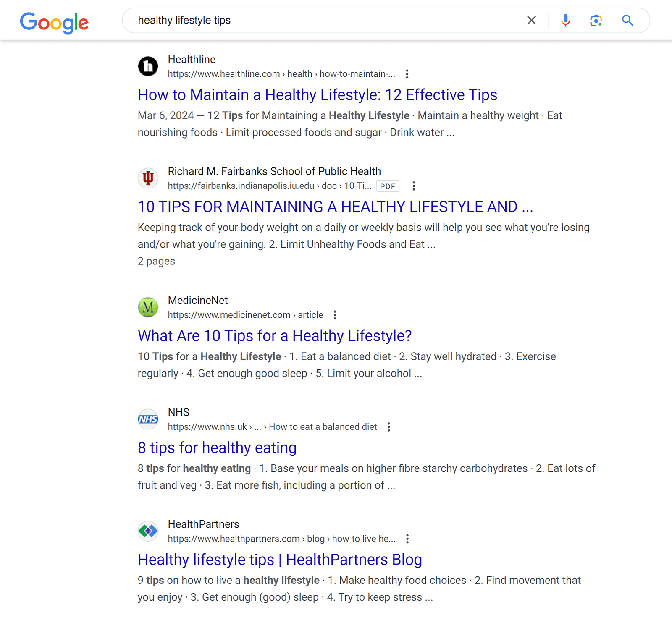Click the search magnifier icon
Image resolution: width=672 pixels, height=620 pixels.
(627, 20)
